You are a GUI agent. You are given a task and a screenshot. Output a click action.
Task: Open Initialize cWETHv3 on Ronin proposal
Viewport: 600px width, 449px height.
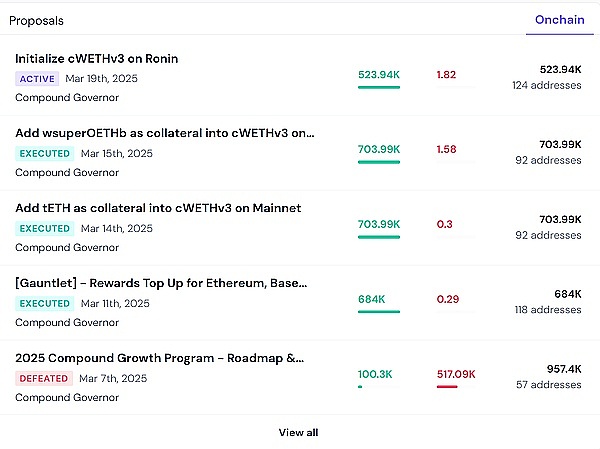point(96,59)
